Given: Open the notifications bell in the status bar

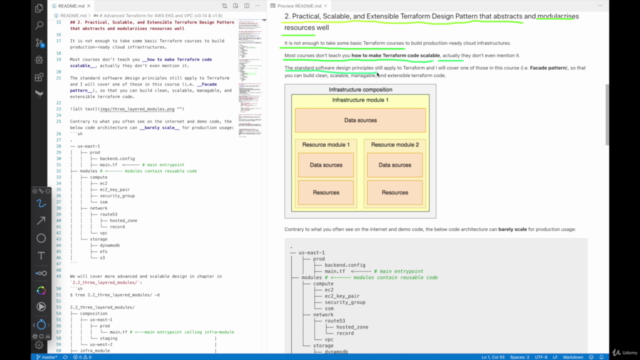Looking at the screenshot, I should pyautogui.click(x=602, y=357).
